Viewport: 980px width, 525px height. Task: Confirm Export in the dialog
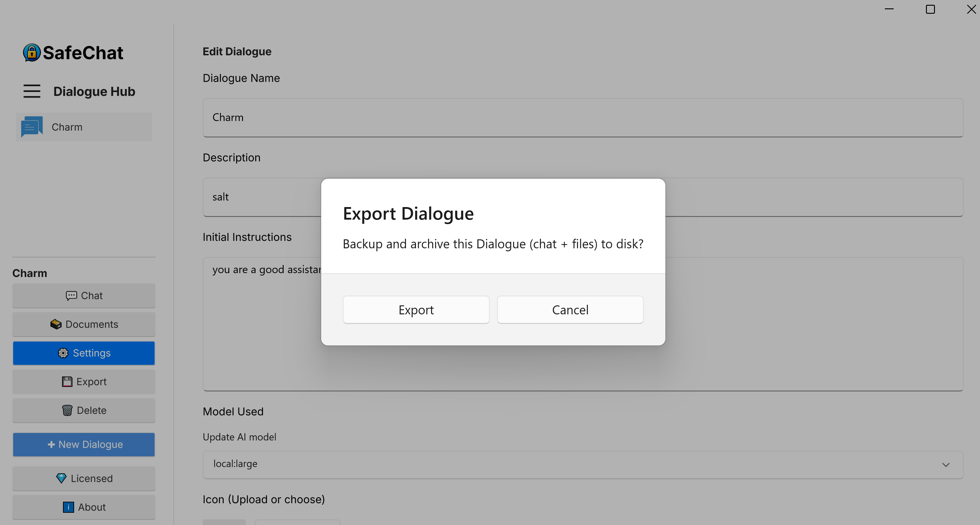pos(416,310)
